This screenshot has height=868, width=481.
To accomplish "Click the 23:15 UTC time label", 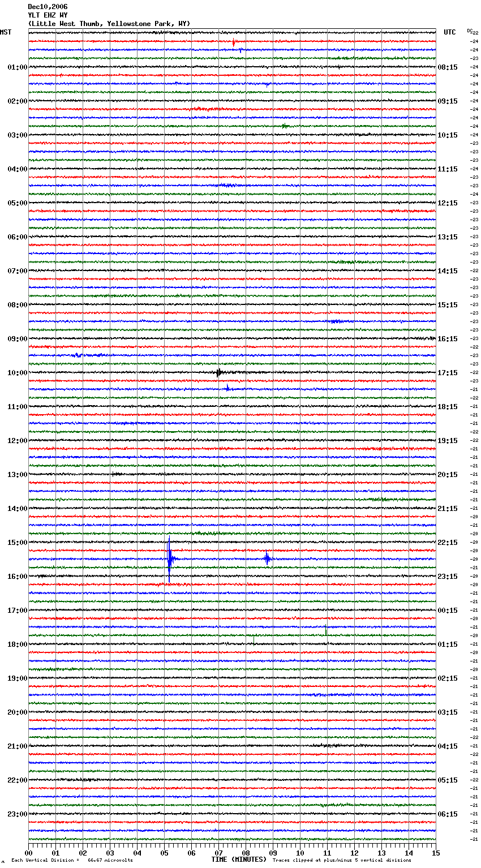I will point(448,577).
